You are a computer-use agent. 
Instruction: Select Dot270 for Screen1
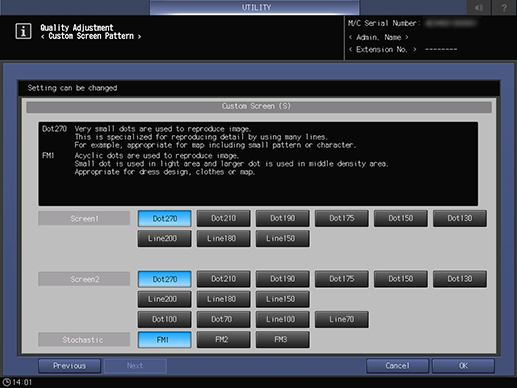pyautogui.click(x=165, y=218)
